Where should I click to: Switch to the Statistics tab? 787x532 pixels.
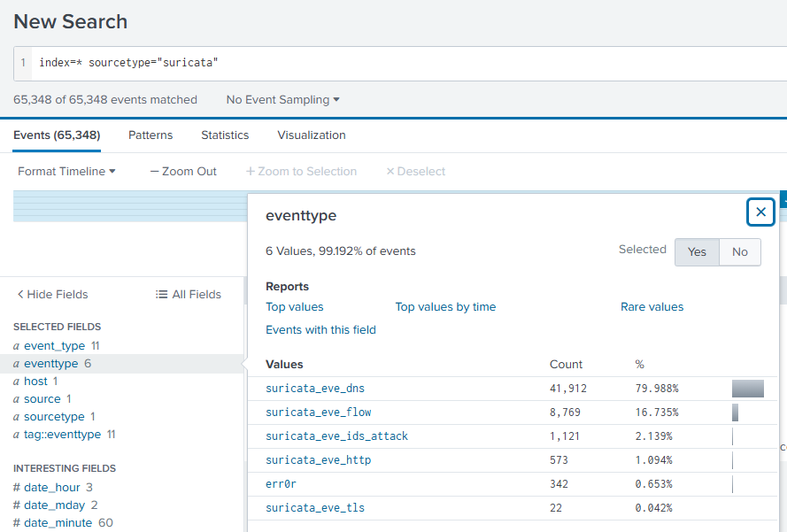(225, 135)
